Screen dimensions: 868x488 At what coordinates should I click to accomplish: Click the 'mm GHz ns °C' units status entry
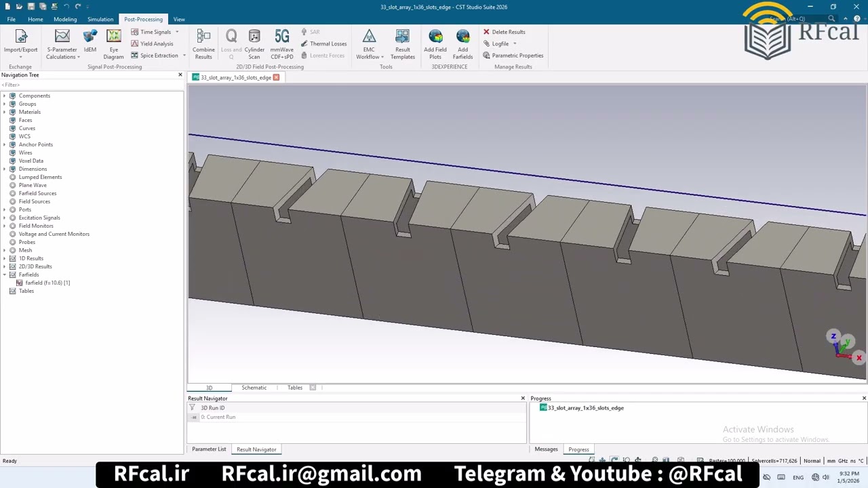tap(845, 461)
